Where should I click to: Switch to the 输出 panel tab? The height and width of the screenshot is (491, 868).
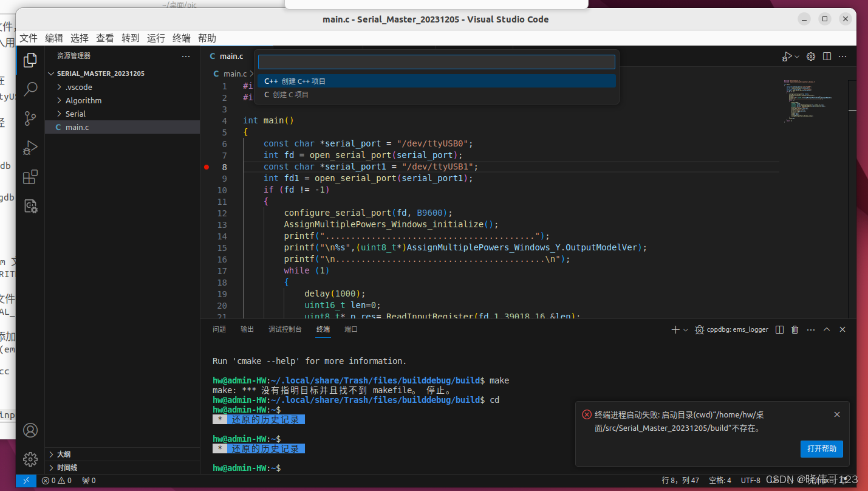(x=247, y=329)
